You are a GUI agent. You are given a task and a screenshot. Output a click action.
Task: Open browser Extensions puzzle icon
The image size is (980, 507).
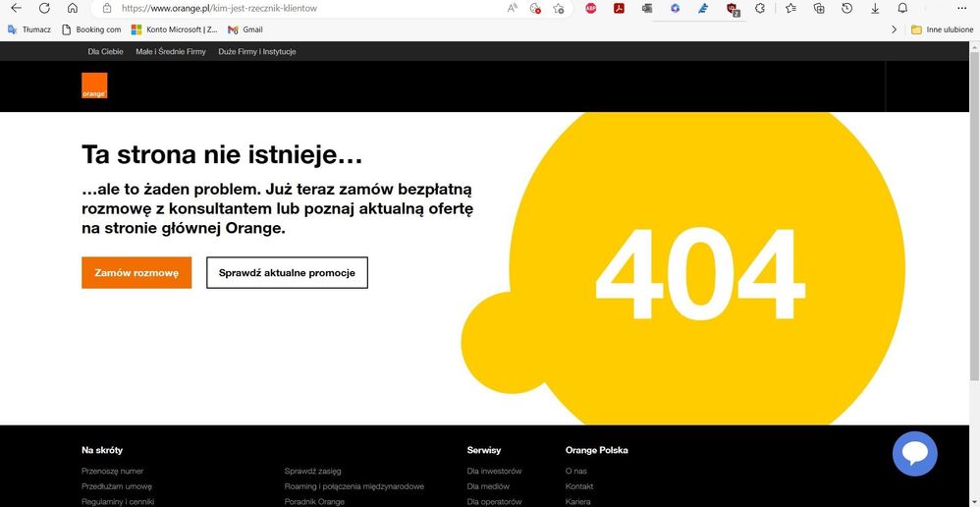pos(760,8)
